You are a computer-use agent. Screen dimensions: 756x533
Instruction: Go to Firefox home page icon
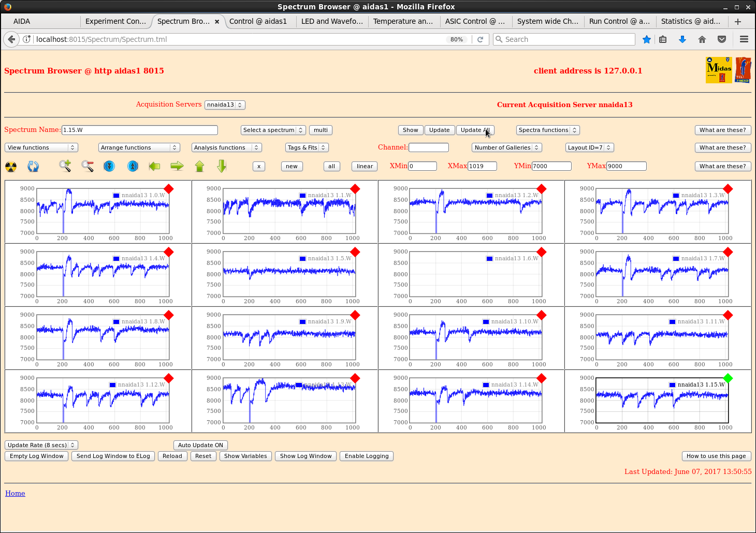click(x=702, y=39)
